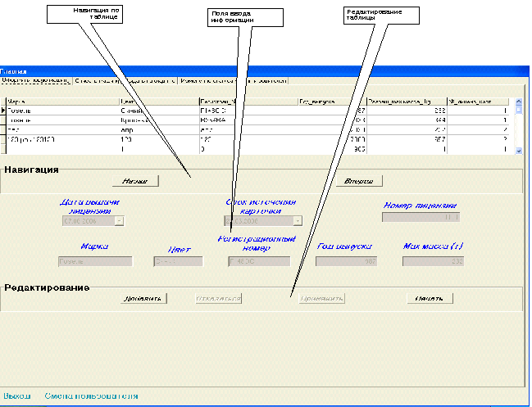This screenshot has height=407, width=532.
Task: Click the Марка cell in the first table row
Action: coord(63,111)
